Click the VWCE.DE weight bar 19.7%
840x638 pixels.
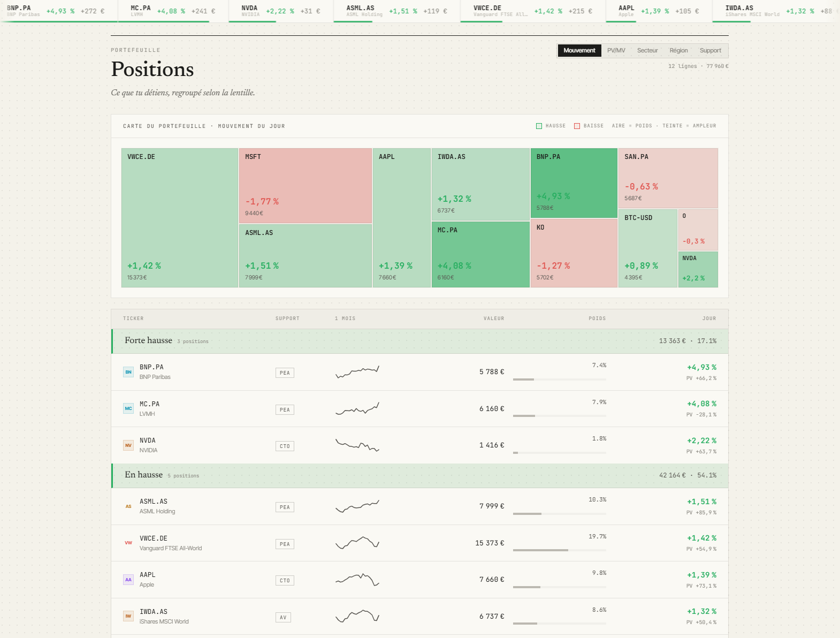pos(560,550)
